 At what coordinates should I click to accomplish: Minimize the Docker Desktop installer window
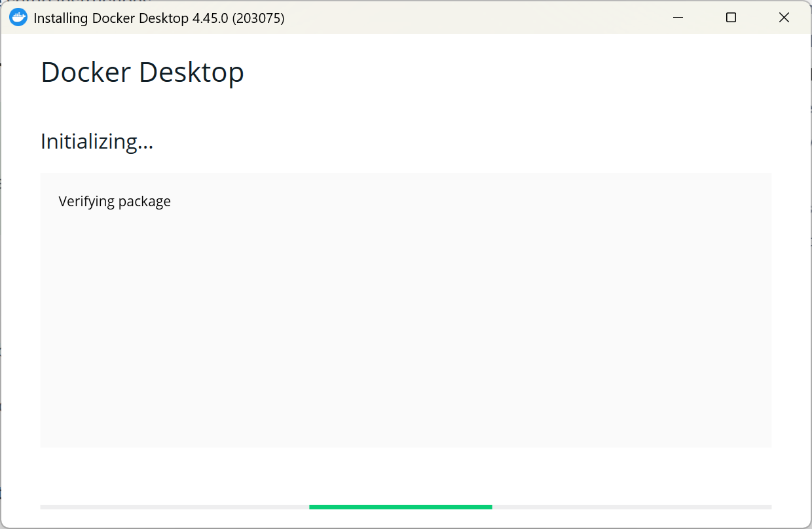point(678,18)
